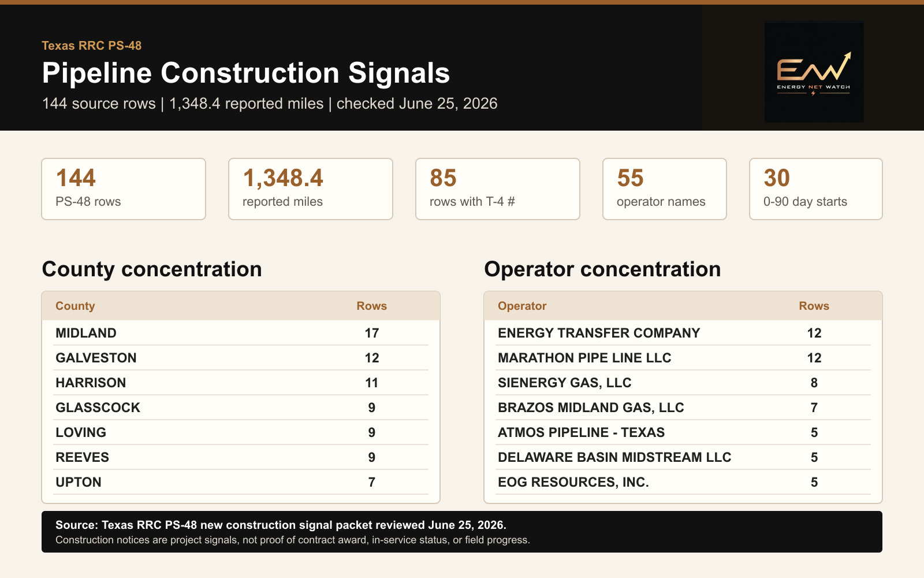Select the REEVES county row
The image size is (924, 578).
click(241, 457)
